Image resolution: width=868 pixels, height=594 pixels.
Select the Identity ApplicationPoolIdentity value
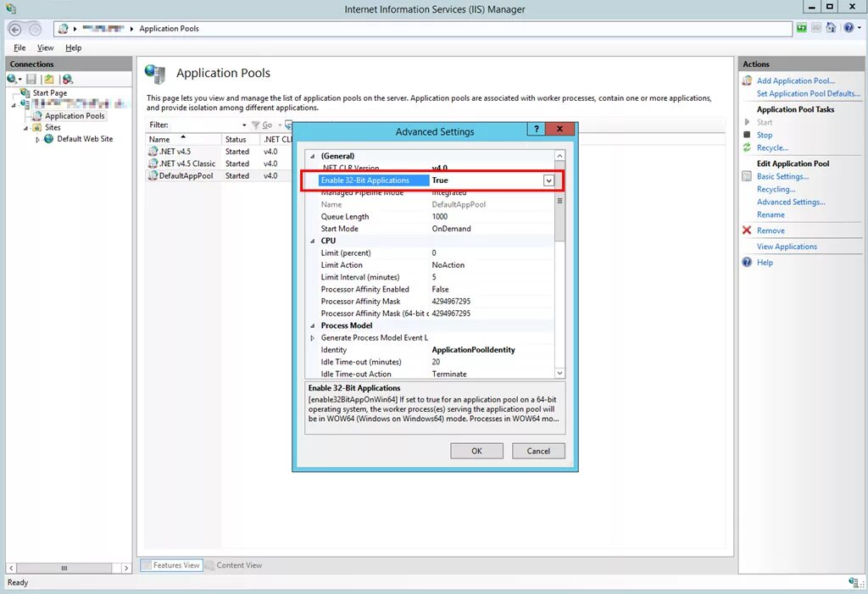pos(473,350)
